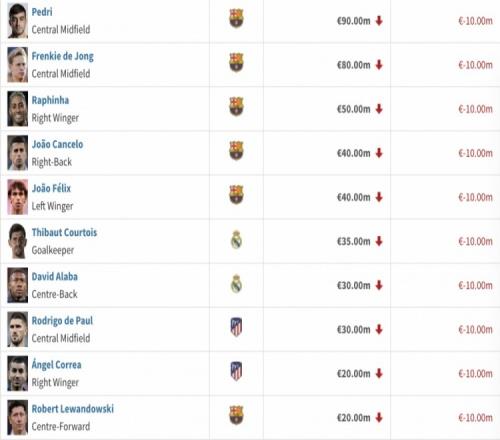
Task: Click the Atlético Madrid crest beside Ángel Correa
Action: 236,371
